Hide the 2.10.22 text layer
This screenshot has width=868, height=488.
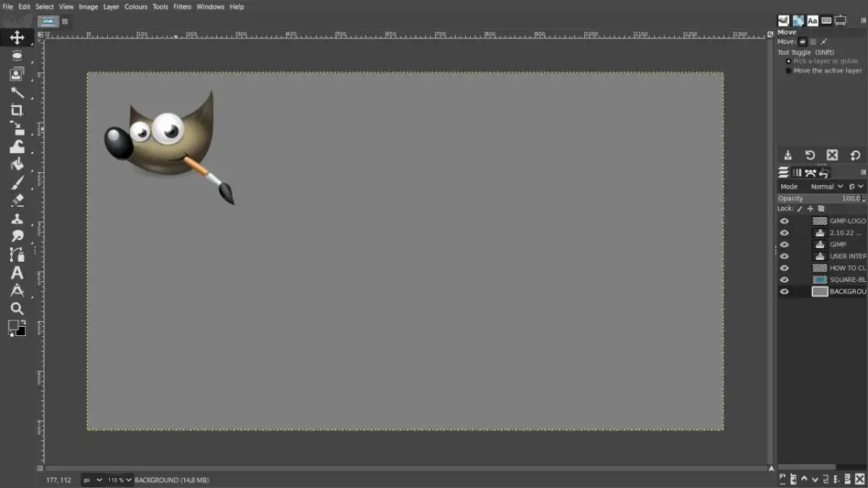(x=784, y=233)
